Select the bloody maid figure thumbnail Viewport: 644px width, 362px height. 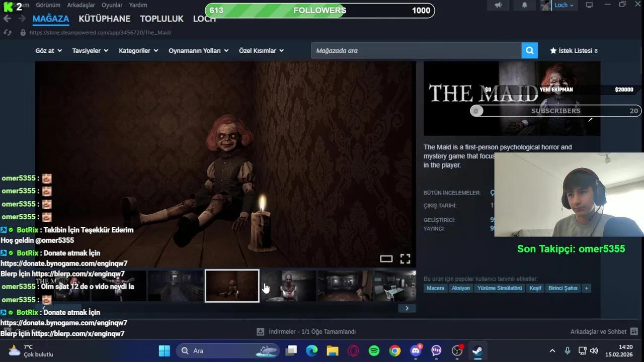tap(289, 286)
